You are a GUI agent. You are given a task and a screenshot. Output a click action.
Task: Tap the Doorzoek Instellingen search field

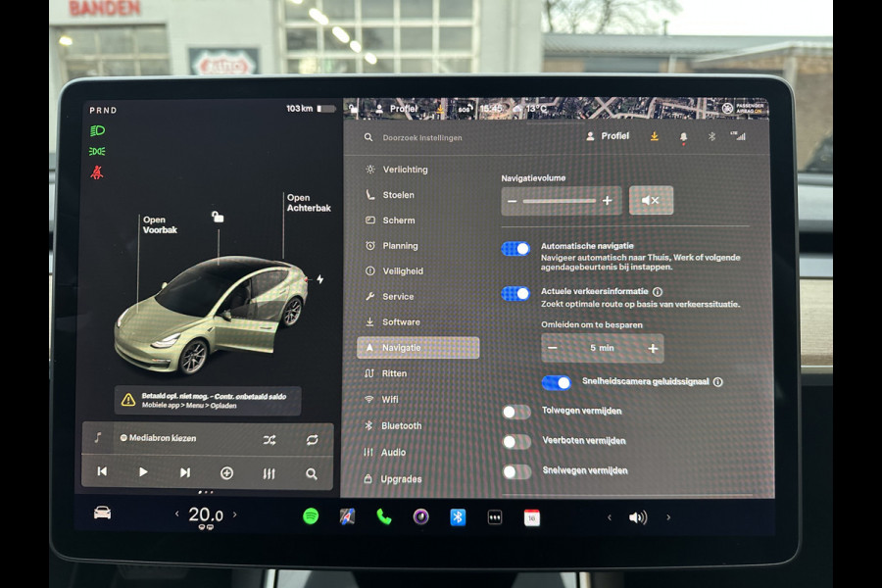[x=421, y=137]
